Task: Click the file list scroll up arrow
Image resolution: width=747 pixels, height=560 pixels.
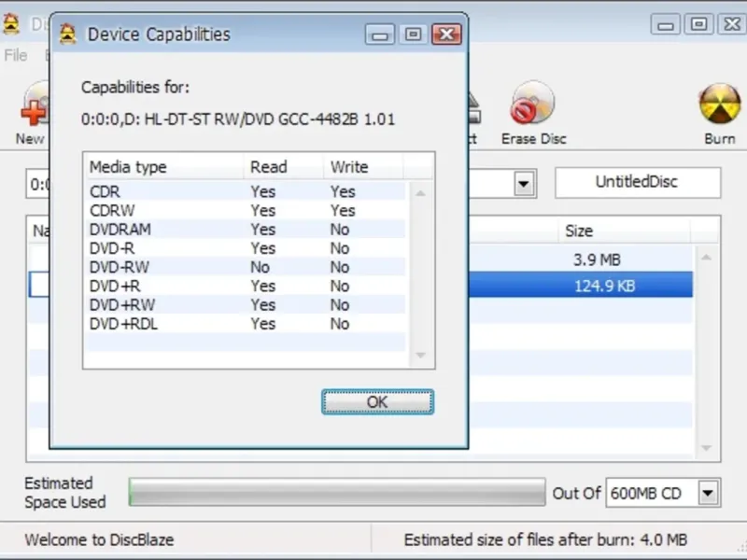Action: [707, 258]
